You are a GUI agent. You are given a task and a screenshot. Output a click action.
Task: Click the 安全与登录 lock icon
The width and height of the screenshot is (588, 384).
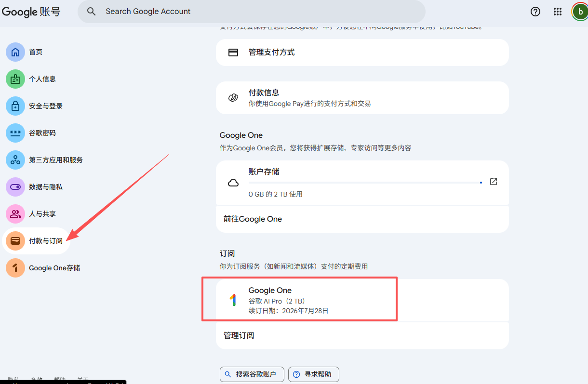click(x=15, y=106)
